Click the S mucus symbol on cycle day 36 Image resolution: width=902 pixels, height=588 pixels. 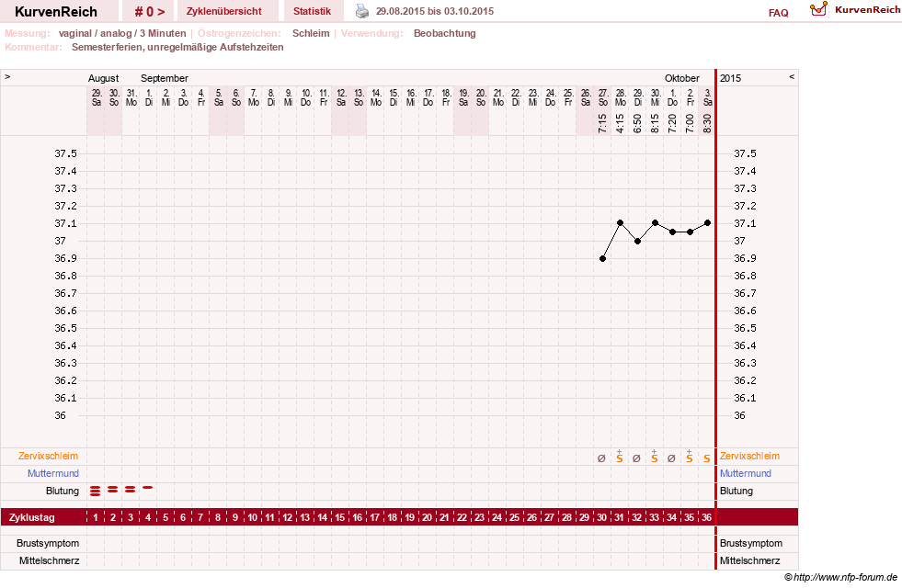(707, 458)
